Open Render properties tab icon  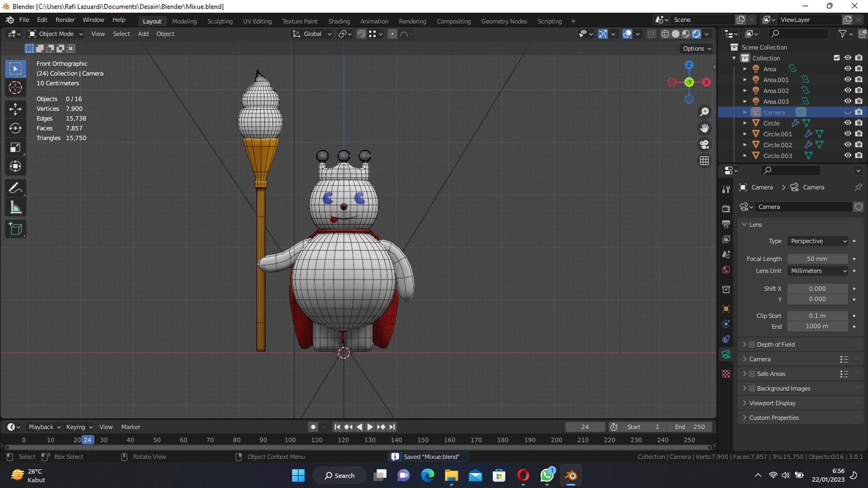pyautogui.click(x=726, y=209)
